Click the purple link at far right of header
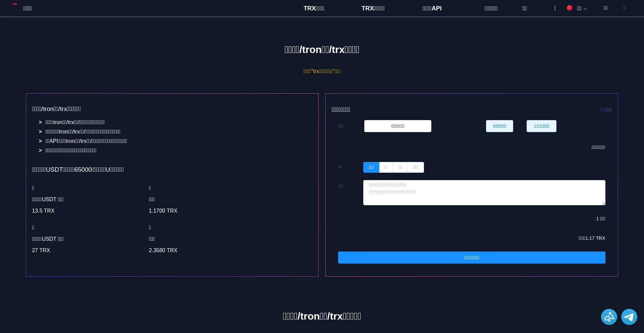This screenshot has height=333, width=644. (624, 8)
